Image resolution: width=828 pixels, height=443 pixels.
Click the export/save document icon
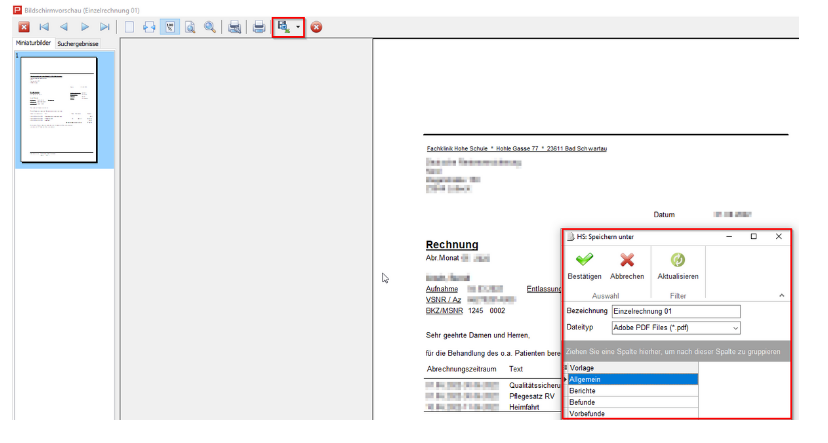coord(284,27)
